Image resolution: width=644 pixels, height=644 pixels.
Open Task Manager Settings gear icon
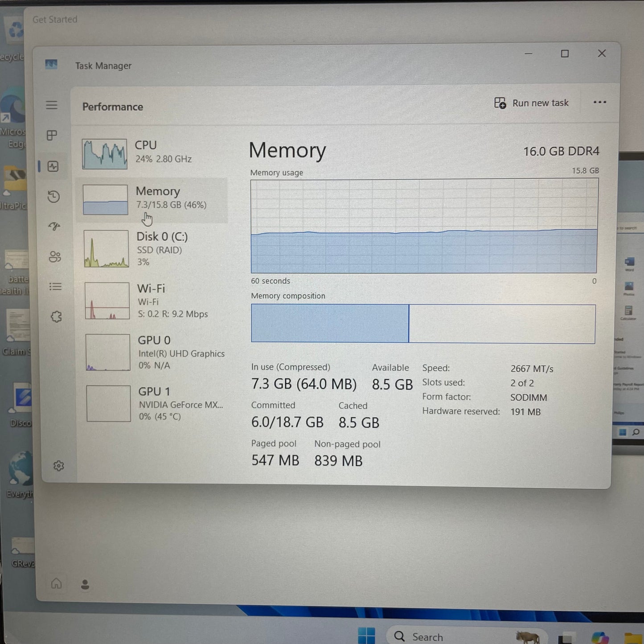[x=59, y=466]
